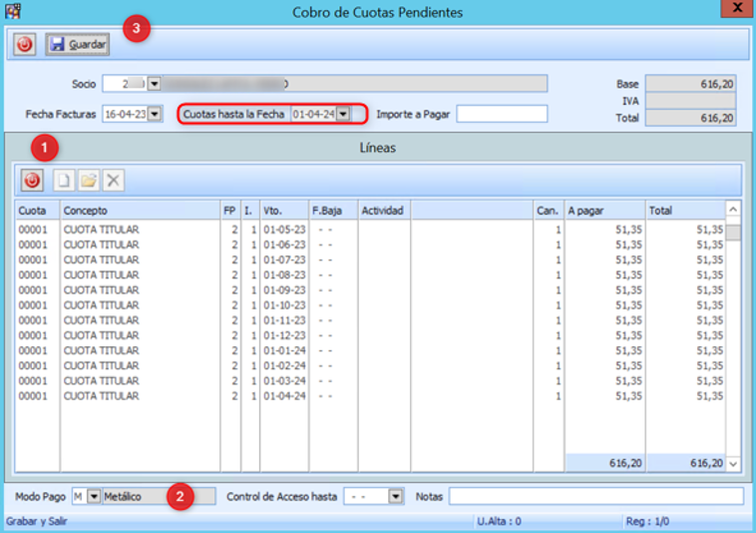Click scrollbar down arrow in lines table
The height and width of the screenshot is (533, 756).
pyautogui.click(x=733, y=464)
